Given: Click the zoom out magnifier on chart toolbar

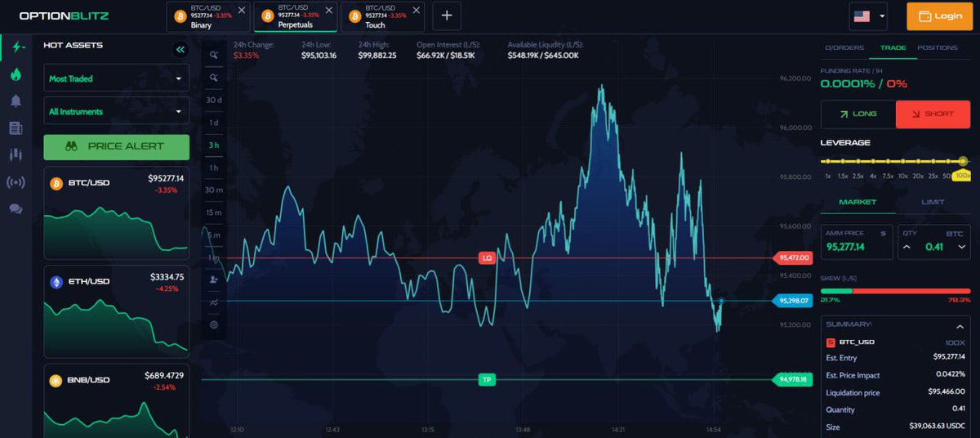Looking at the screenshot, I should [214, 78].
